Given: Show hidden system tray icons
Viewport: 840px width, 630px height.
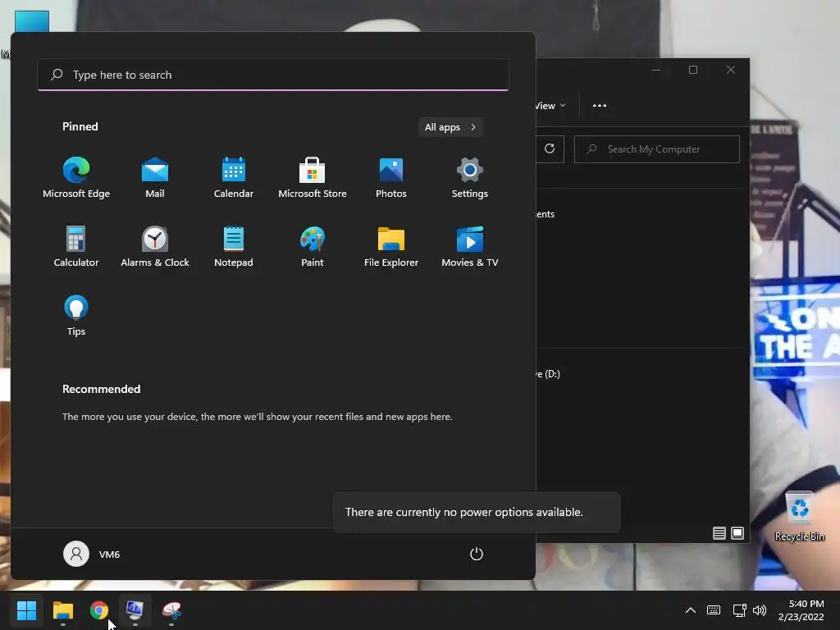Looking at the screenshot, I should click(x=691, y=610).
